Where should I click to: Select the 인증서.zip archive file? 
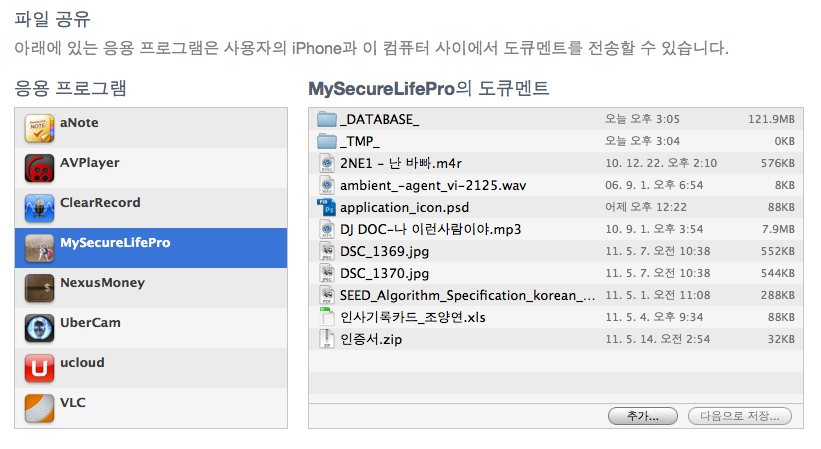[x=556, y=339]
